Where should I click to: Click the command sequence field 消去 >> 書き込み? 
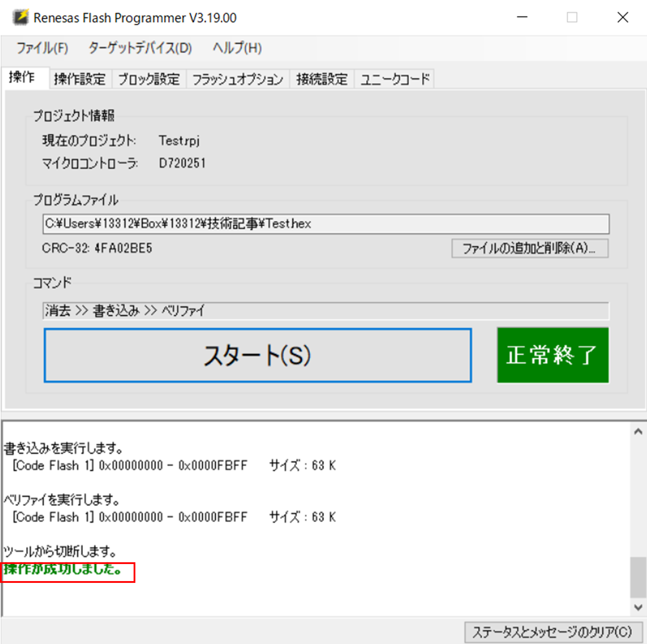325,311
